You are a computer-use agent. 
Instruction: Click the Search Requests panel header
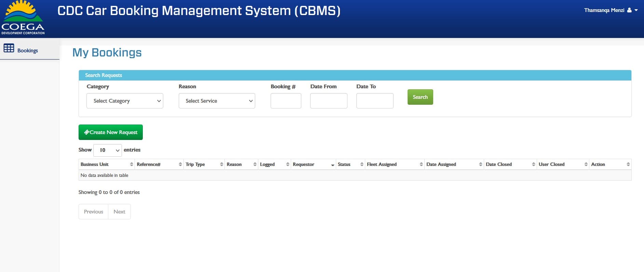coord(355,75)
